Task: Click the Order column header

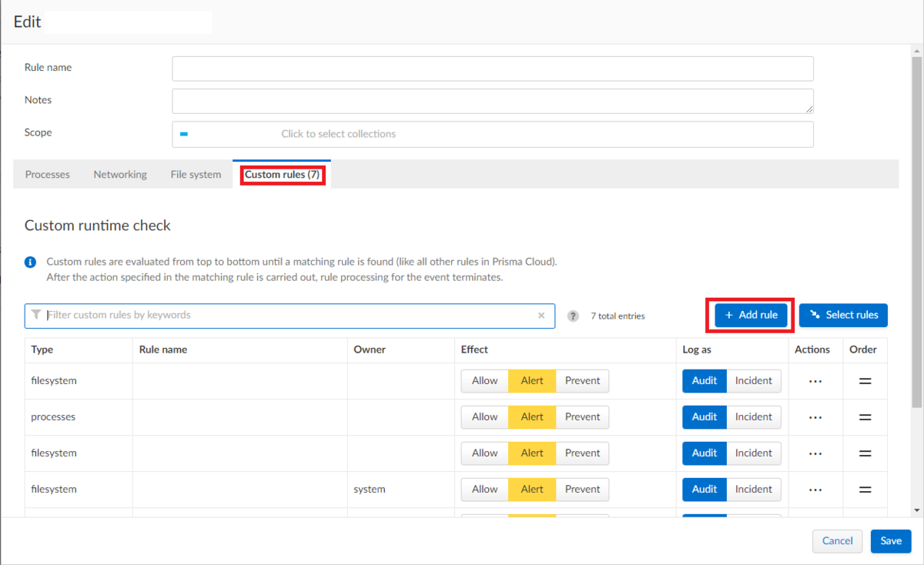Action: tap(863, 349)
